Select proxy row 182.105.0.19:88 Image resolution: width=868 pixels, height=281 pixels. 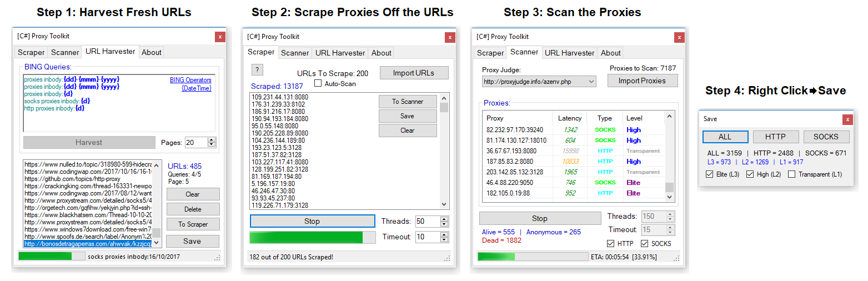[x=574, y=193]
